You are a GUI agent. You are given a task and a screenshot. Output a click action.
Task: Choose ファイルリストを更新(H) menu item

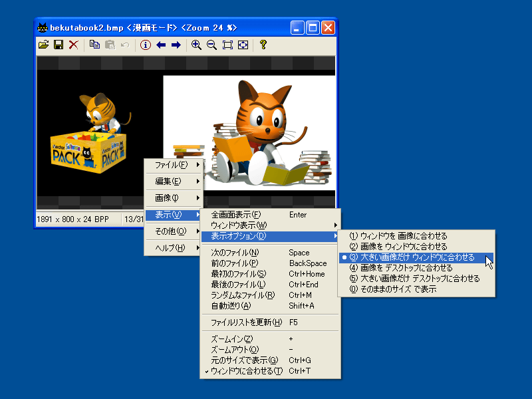(271, 323)
